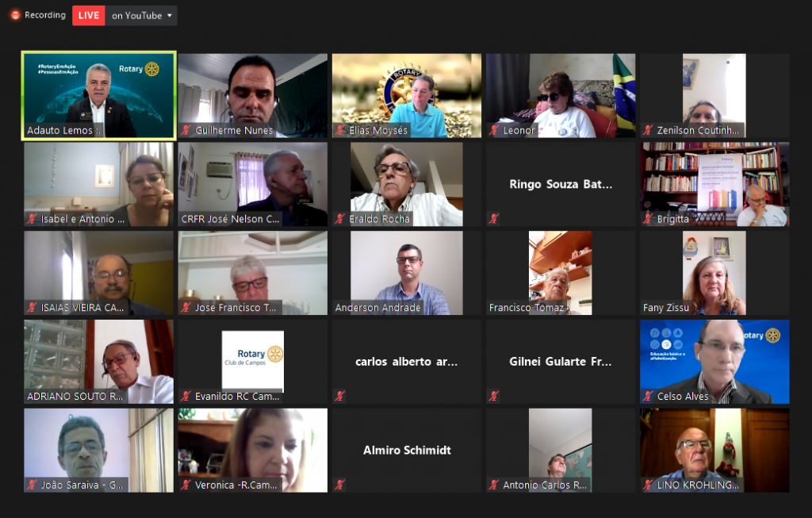Image resolution: width=812 pixels, height=518 pixels.
Task: Click the Rotary Club de Campos tile
Action: 252,361
